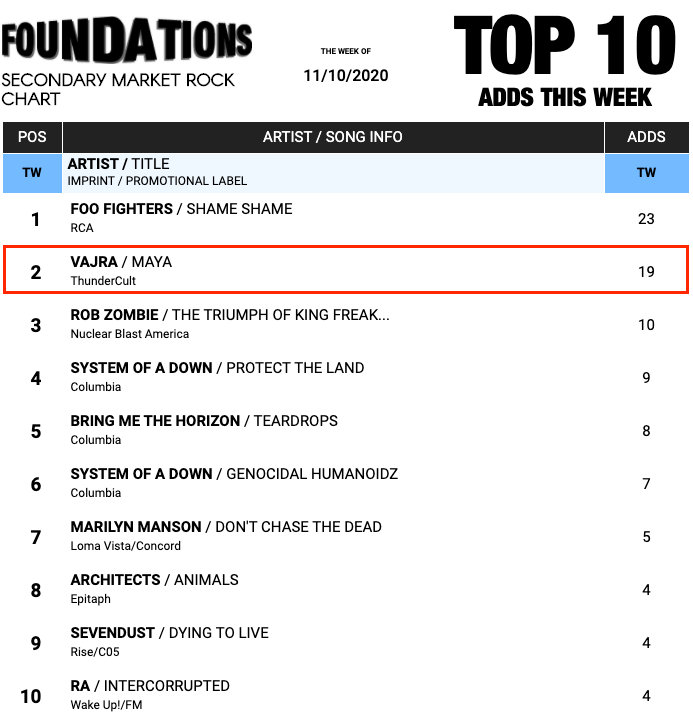Viewport: 693px width, 715px height.
Task: Click the blue TW position subheader
Action: coord(32,172)
